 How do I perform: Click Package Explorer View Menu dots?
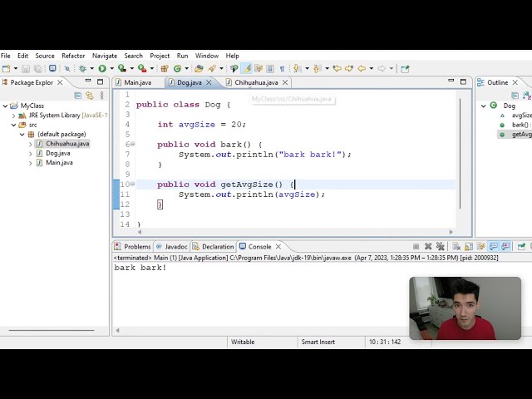pyautogui.click(x=101, y=96)
